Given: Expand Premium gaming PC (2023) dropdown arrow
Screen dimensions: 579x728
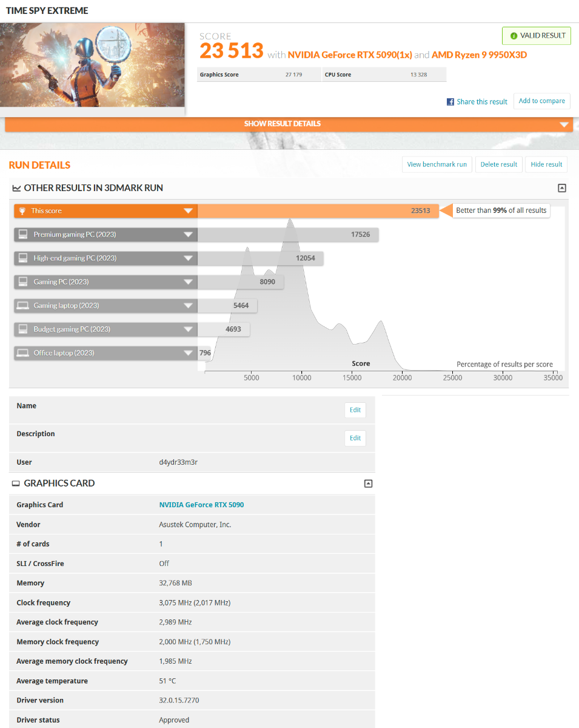Looking at the screenshot, I should pyautogui.click(x=188, y=235).
